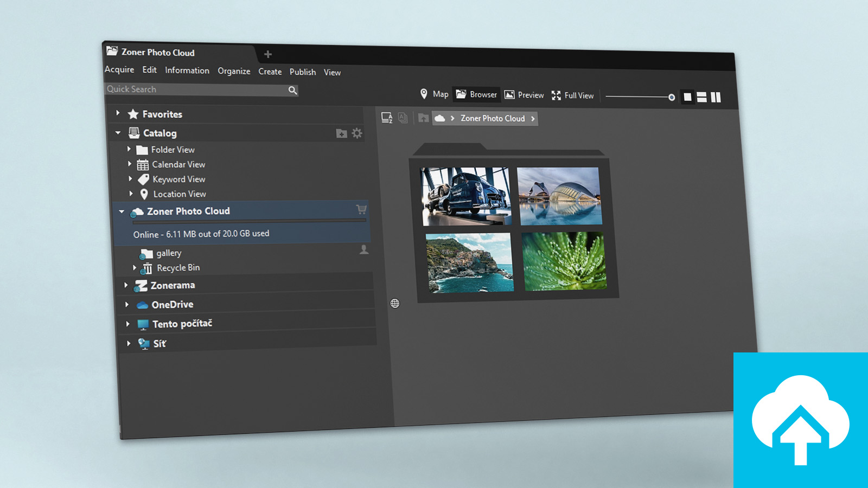Expand the OneDrive section
This screenshot has width=868, height=488.
(127, 304)
